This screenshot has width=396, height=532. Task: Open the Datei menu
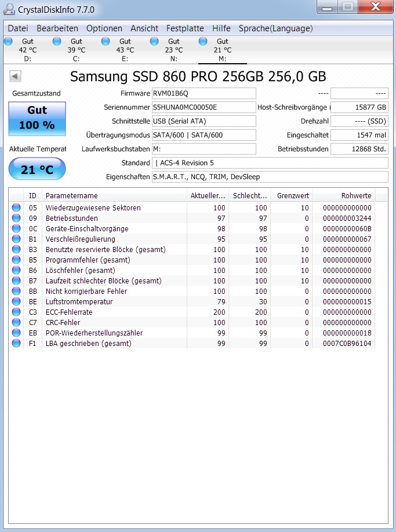(18, 28)
